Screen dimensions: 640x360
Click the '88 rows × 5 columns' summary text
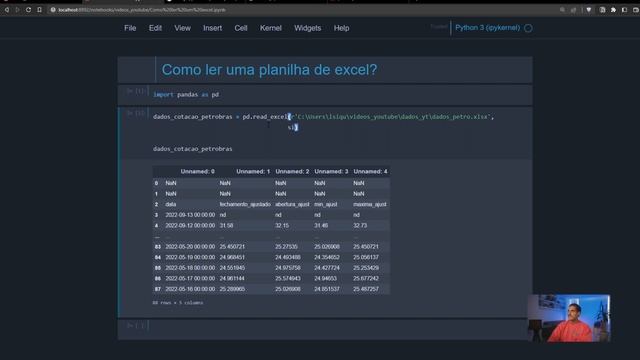pyautogui.click(x=178, y=303)
